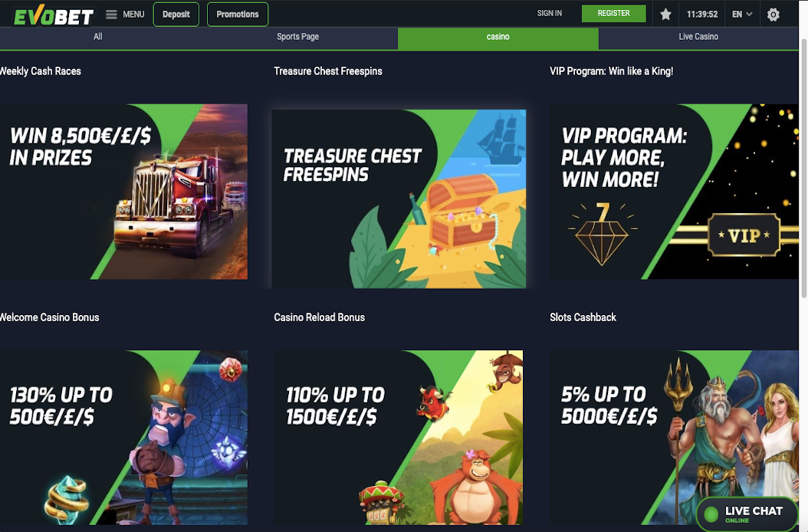808x532 pixels.
Task: Click the Deposit button
Action: coord(176,15)
